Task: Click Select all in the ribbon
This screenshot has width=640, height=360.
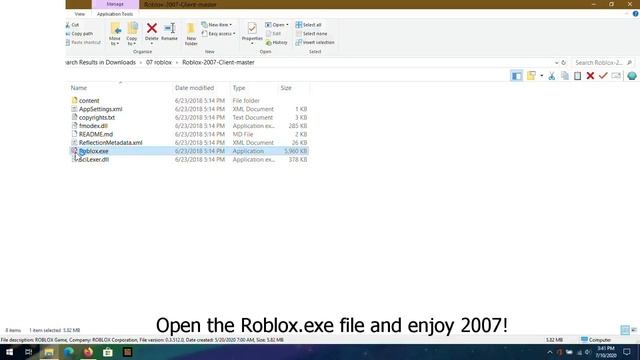Action: (309, 25)
